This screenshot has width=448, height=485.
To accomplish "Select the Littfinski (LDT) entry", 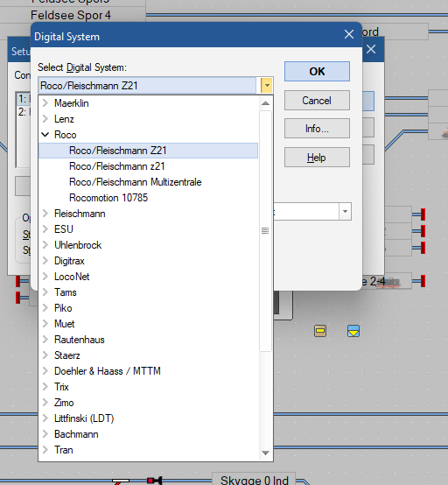I will click(x=84, y=418).
